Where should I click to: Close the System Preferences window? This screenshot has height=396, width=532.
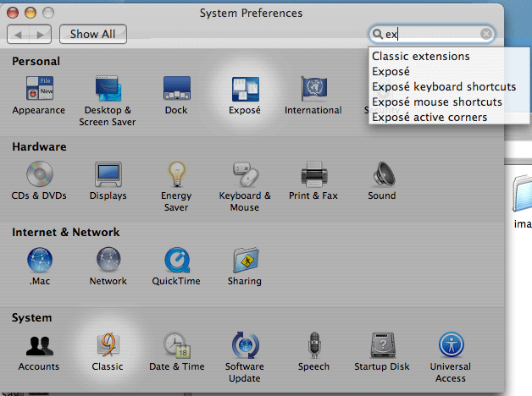pos(13,13)
